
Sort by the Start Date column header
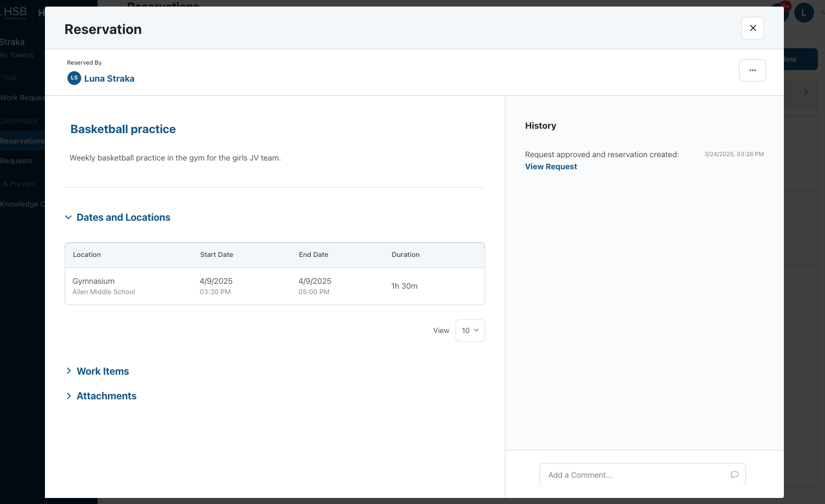(217, 255)
